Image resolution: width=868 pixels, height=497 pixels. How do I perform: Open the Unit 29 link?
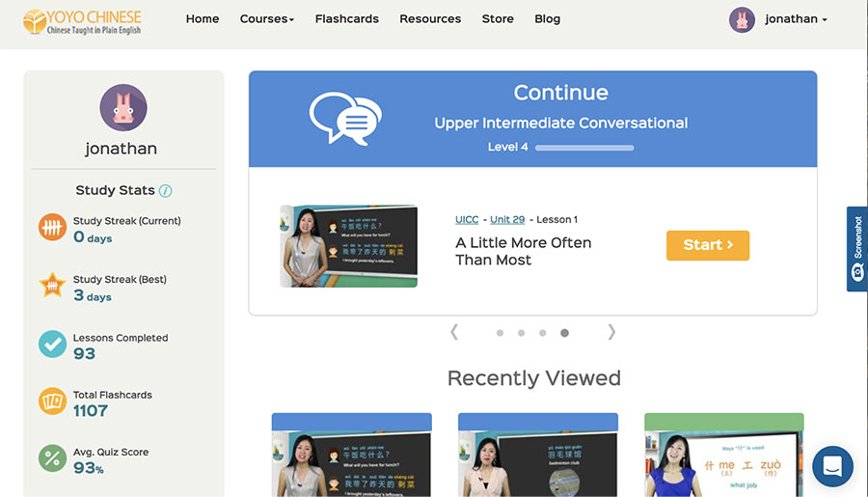507,219
